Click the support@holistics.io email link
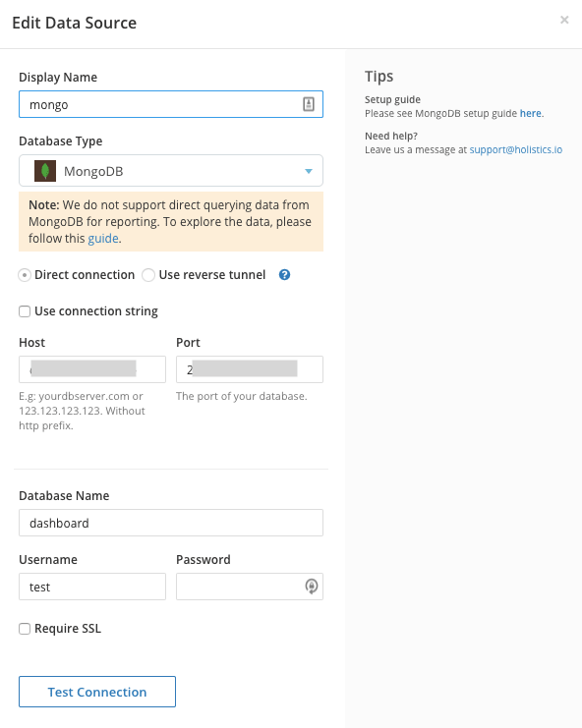Image resolution: width=582 pixels, height=728 pixels. [x=515, y=149]
